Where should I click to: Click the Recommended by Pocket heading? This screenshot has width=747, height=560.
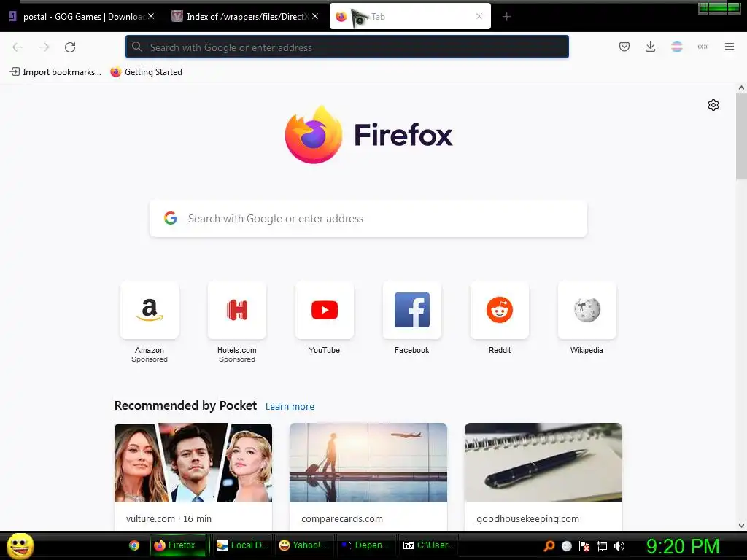pos(185,405)
